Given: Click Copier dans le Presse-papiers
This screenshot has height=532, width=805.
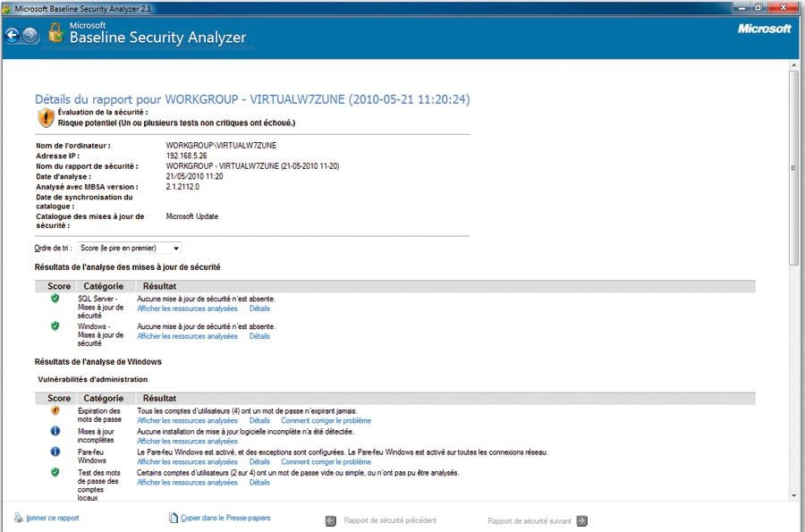Looking at the screenshot, I should [225, 518].
